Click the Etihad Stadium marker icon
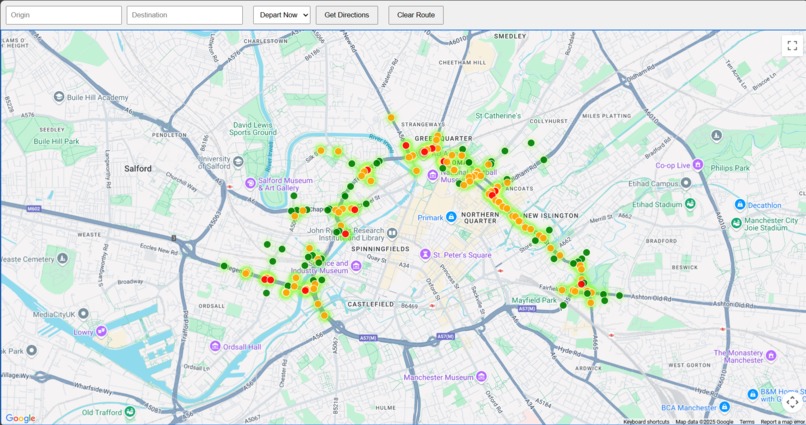This screenshot has height=425, width=806. 690,204
